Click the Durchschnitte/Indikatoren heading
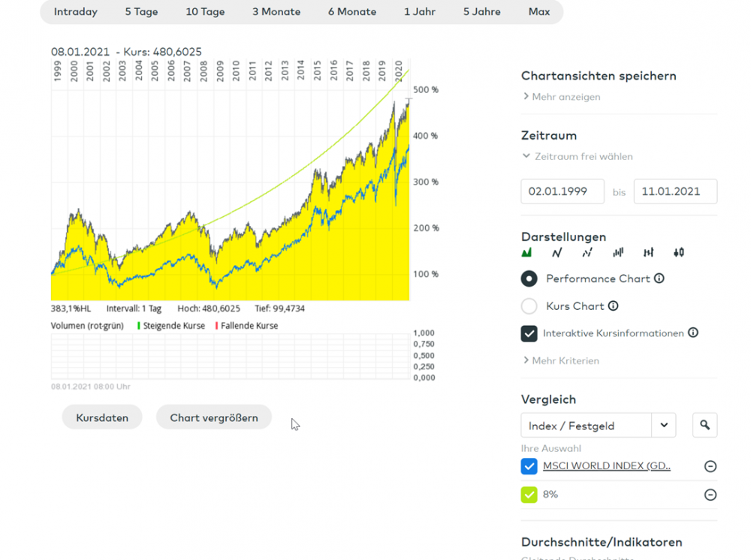 click(x=602, y=542)
